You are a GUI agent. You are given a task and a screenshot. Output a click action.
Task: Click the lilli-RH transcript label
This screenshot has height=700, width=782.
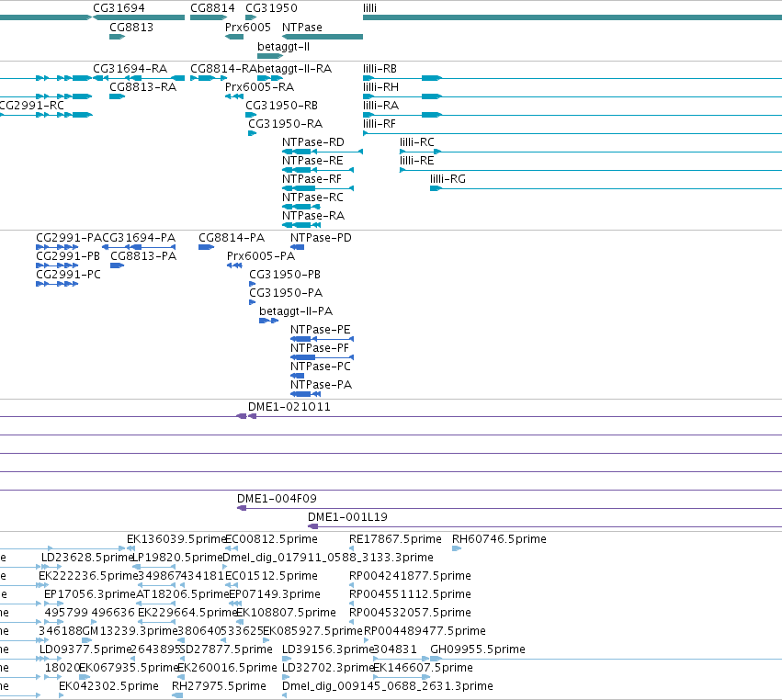381,87
